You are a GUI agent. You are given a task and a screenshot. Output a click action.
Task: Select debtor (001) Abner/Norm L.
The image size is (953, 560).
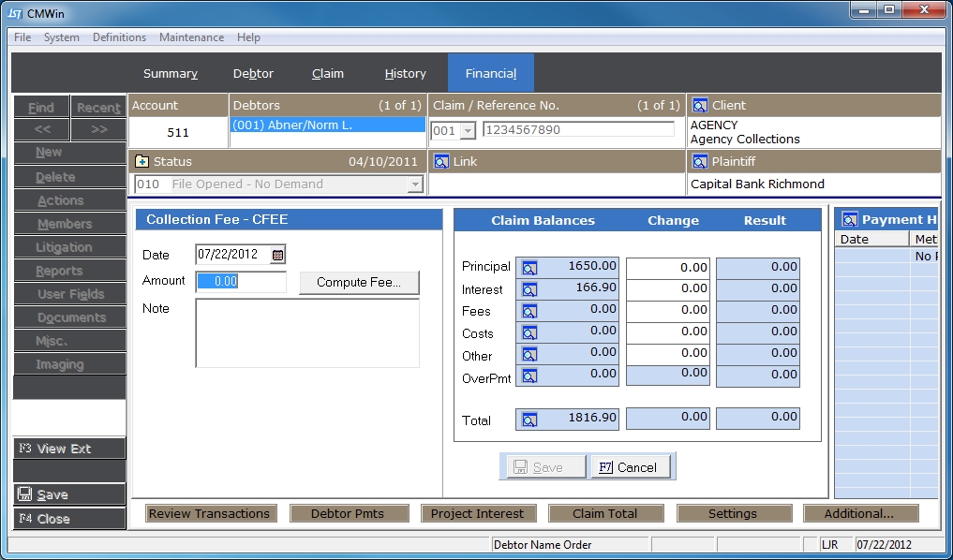[327, 125]
